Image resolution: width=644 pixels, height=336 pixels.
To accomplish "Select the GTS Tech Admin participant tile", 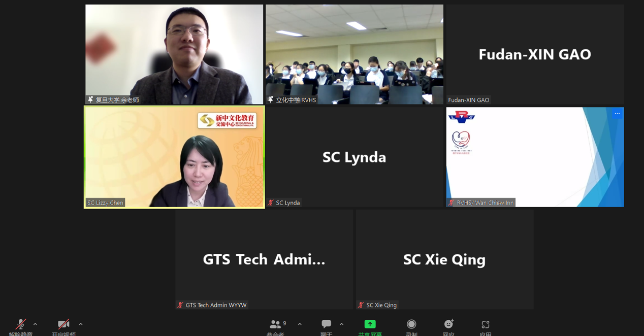I will pos(264,259).
